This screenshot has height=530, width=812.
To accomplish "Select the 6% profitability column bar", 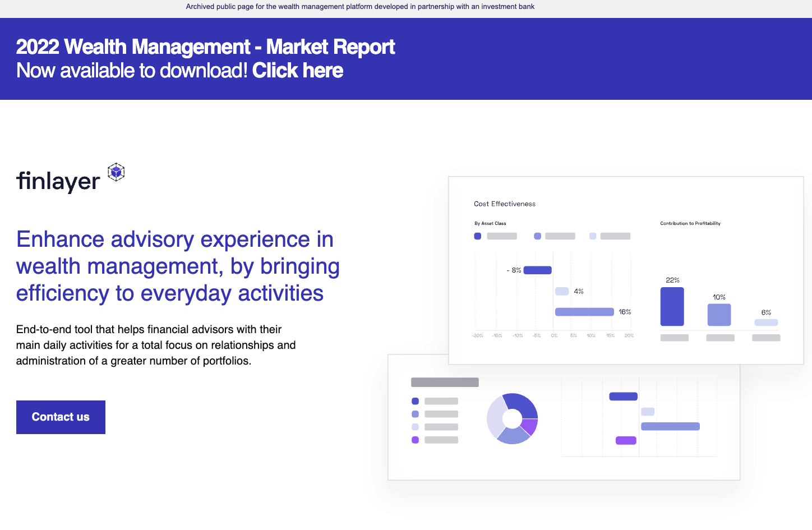I will coord(766,322).
